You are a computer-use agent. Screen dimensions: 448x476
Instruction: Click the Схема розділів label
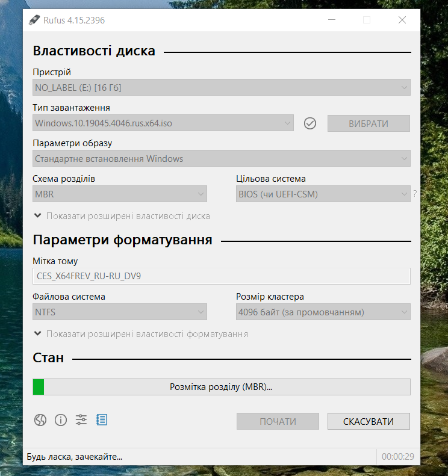(64, 179)
